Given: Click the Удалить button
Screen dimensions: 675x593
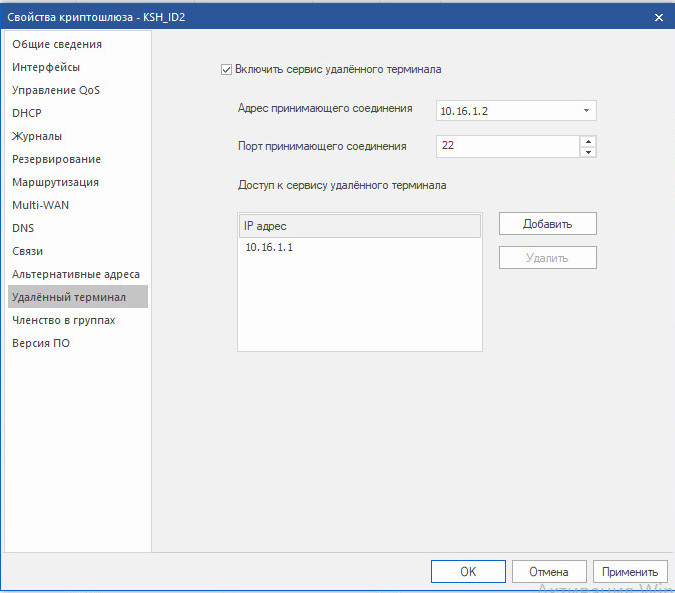Looking at the screenshot, I should (x=548, y=258).
